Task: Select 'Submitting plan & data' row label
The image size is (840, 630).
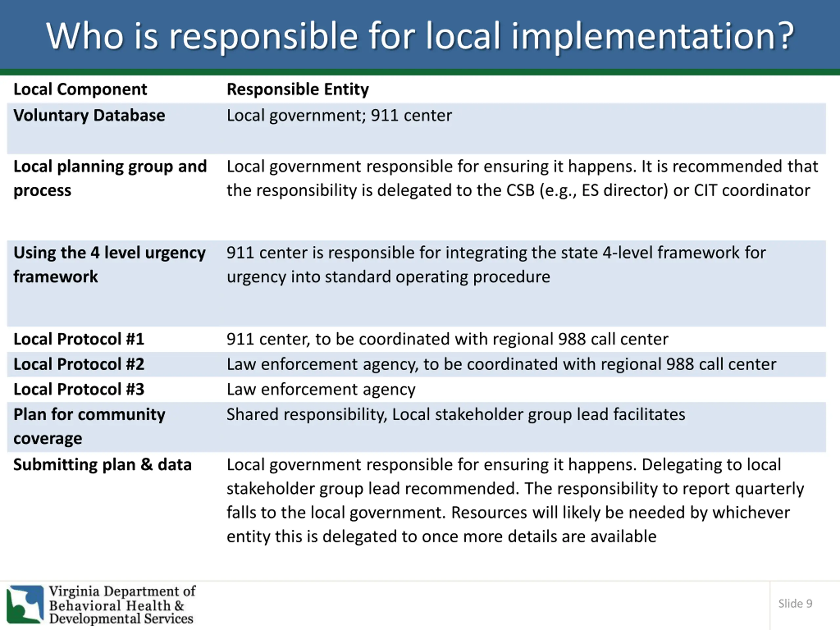Action: click(102, 465)
